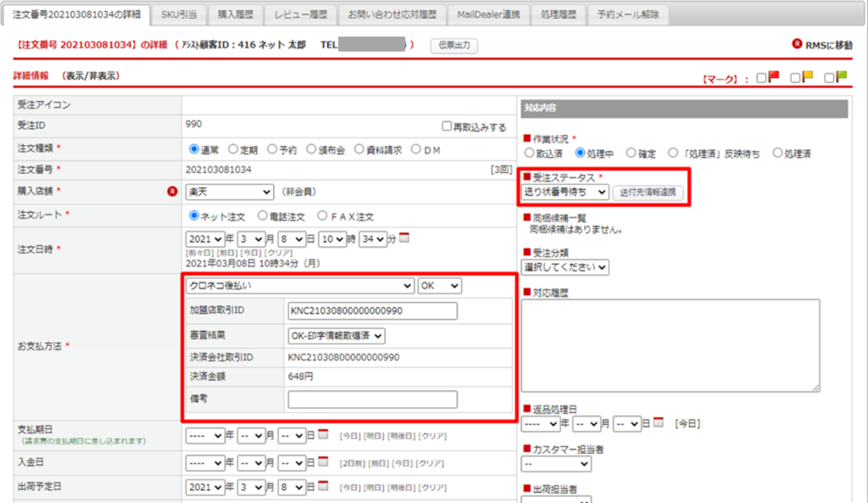The image size is (868, 503).
Task: Check the red flag mark checkbox
Action: pos(762,78)
